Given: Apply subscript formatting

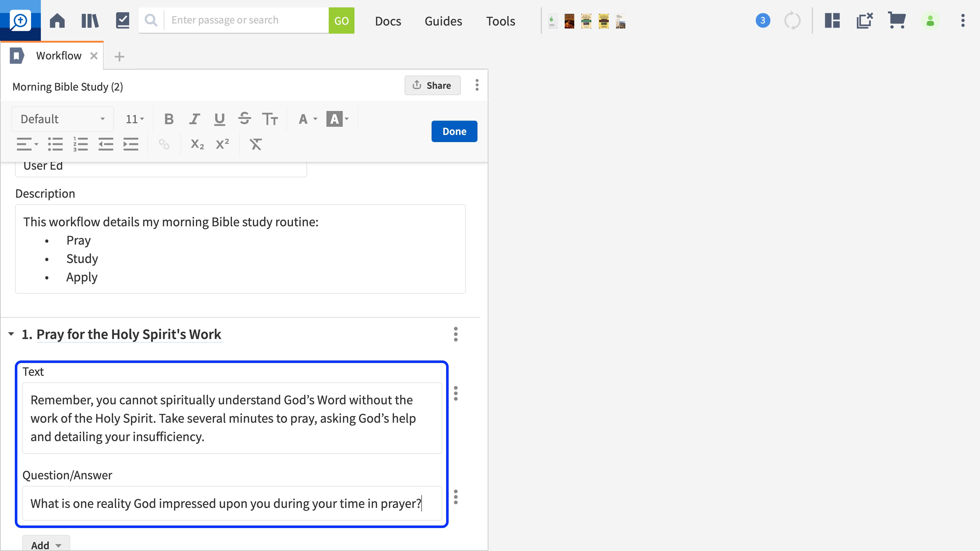Looking at the screenshot, I should pyautogui.click(x=197, y=144).
